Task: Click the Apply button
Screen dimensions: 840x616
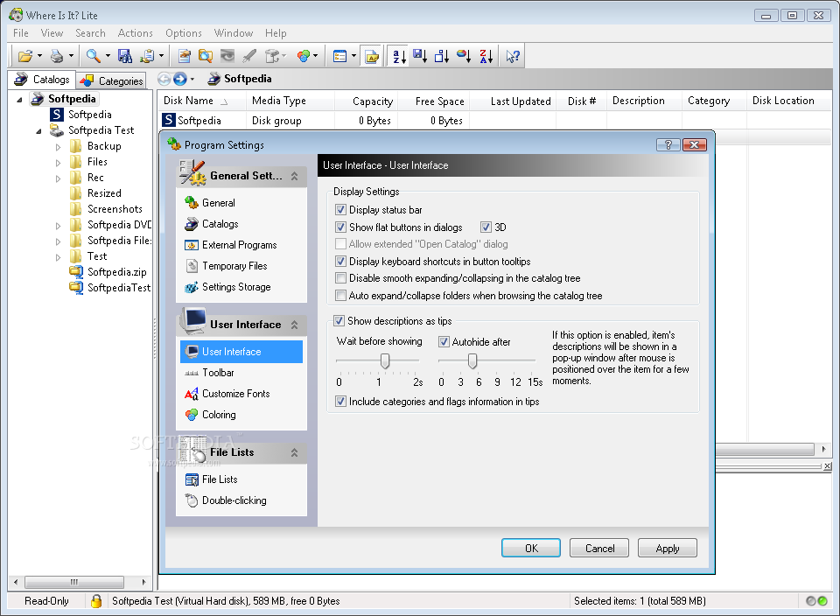Action: click(x=668, y=548)
